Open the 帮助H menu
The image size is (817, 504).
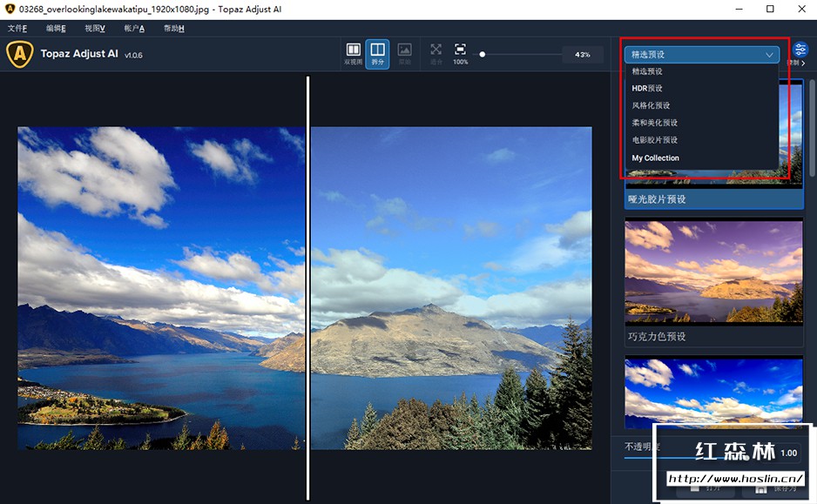point(173,28)
